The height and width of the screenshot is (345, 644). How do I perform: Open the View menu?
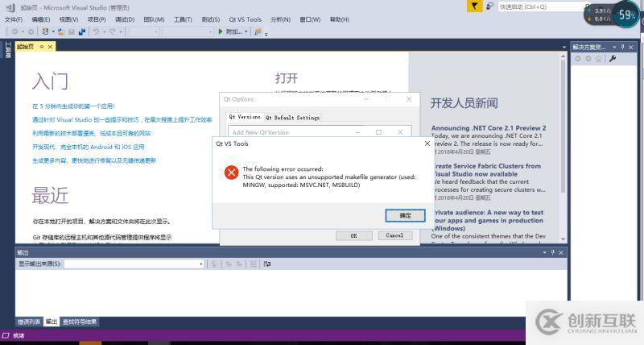click(68, 19)
